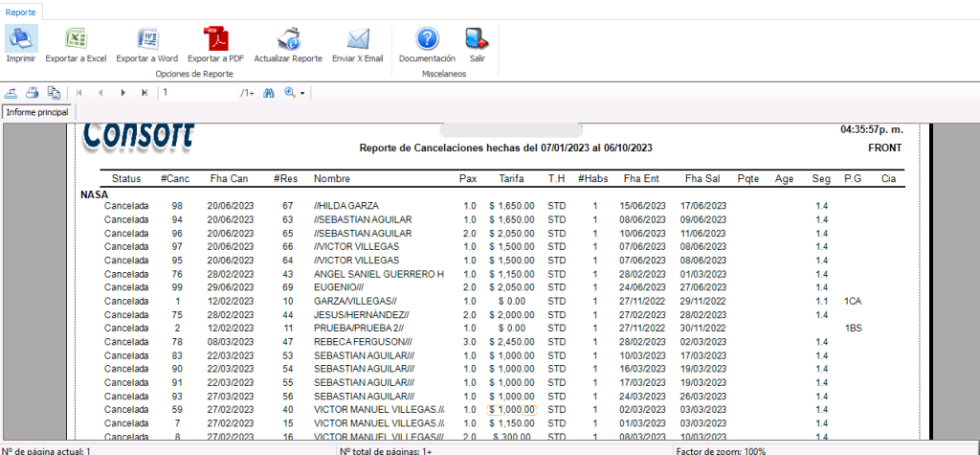
Task: Select the Reporte ribbon tab
Action: [21, 11]
